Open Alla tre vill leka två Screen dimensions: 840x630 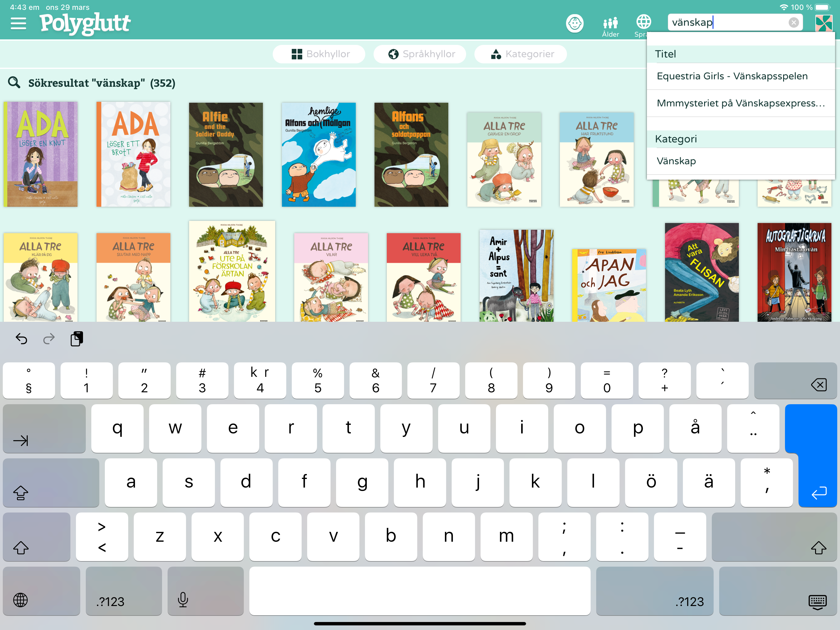[423, 278]
